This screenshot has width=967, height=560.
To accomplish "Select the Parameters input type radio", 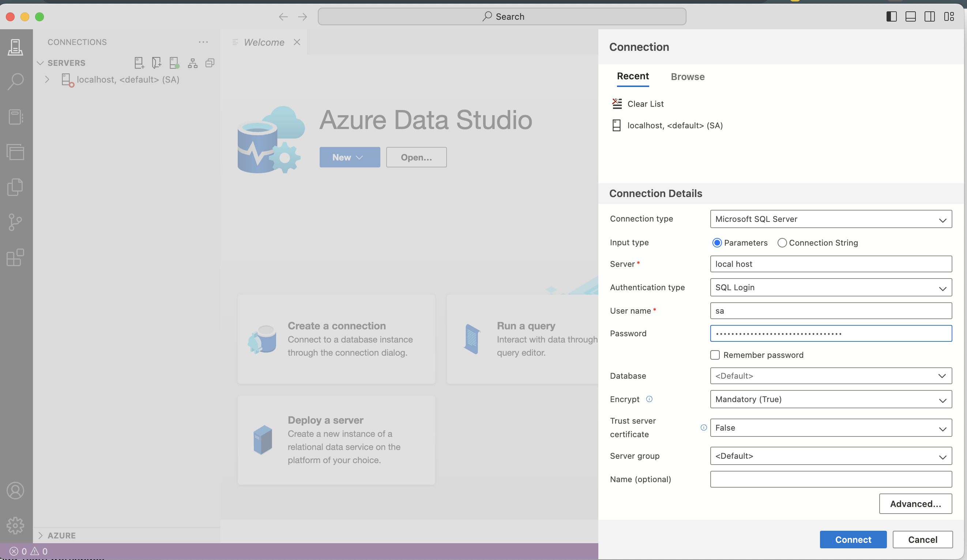I will tap(717, 243).
